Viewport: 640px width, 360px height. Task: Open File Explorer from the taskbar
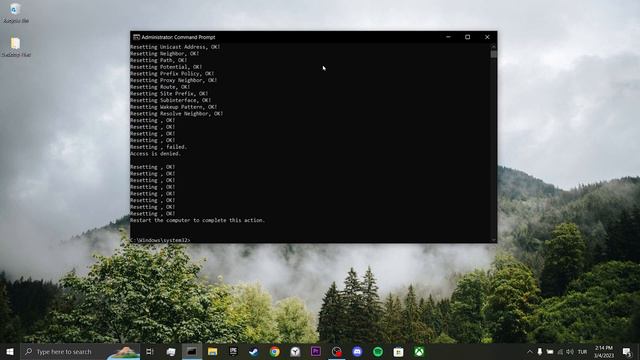coord(213,351)
